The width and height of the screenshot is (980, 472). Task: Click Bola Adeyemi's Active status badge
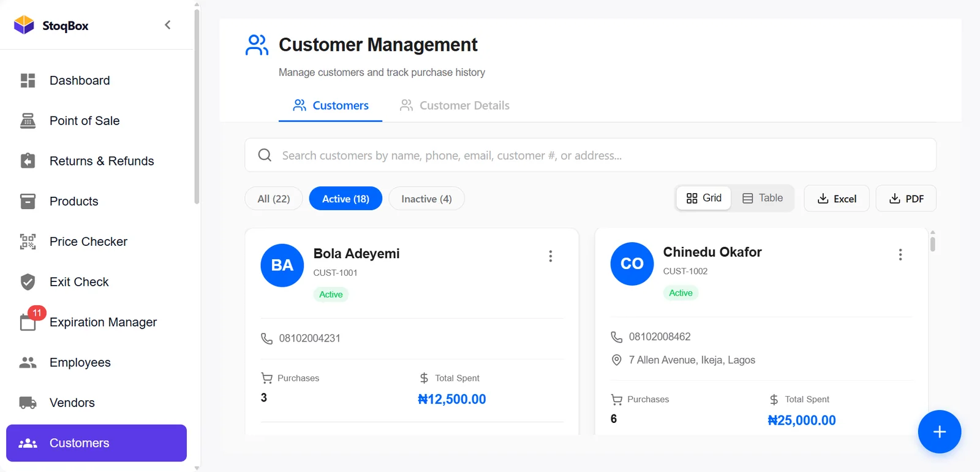331,294
